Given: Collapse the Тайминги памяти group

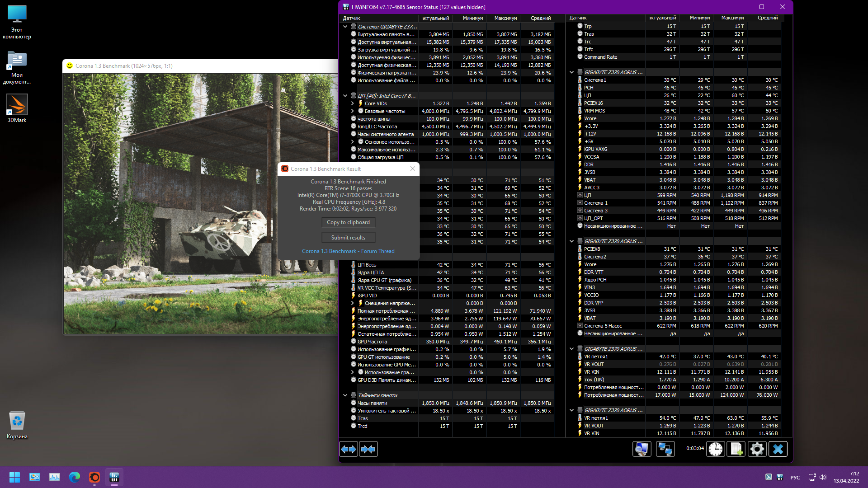Looking at the screenshot, I should point(345,395).
